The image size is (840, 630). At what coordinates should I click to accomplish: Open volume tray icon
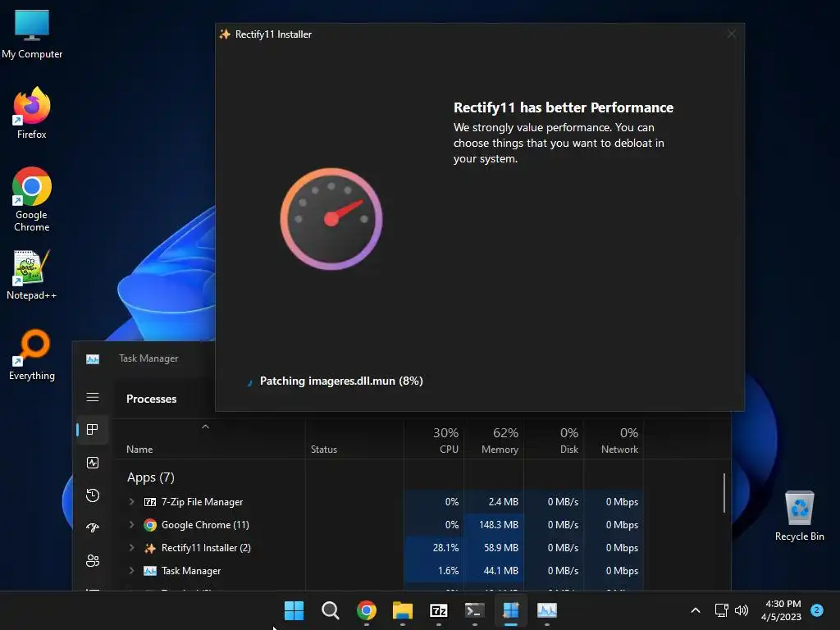click(x=742, y=610)
